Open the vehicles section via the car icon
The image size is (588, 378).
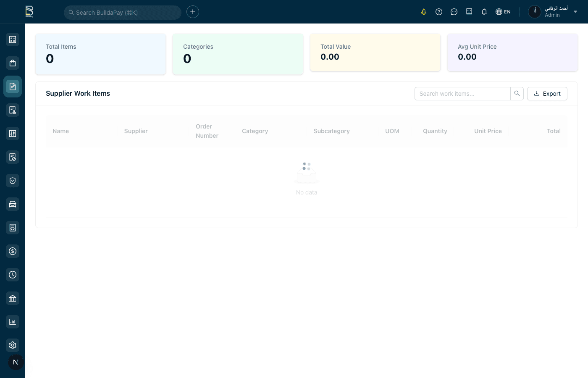tap(12, 204)
